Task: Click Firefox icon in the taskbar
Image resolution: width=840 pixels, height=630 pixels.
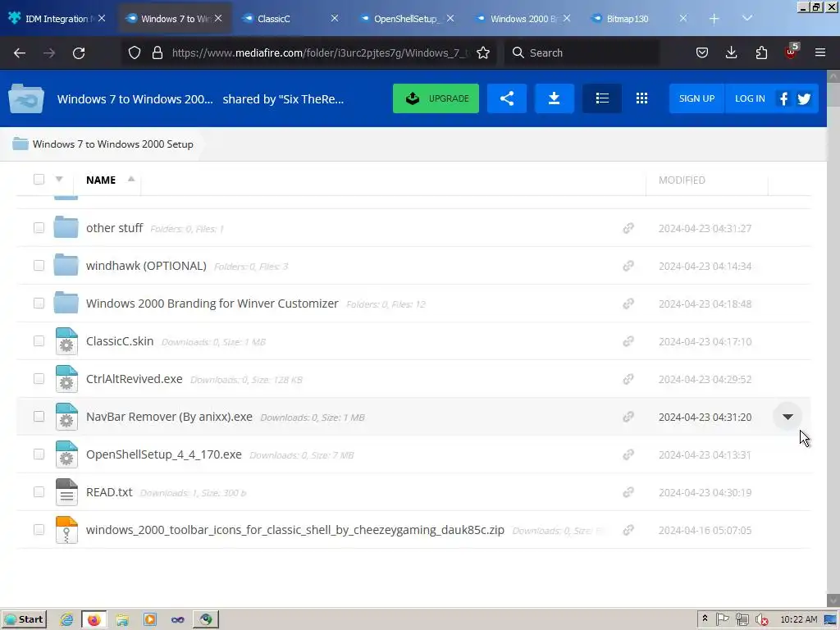Action: point(94,620)
